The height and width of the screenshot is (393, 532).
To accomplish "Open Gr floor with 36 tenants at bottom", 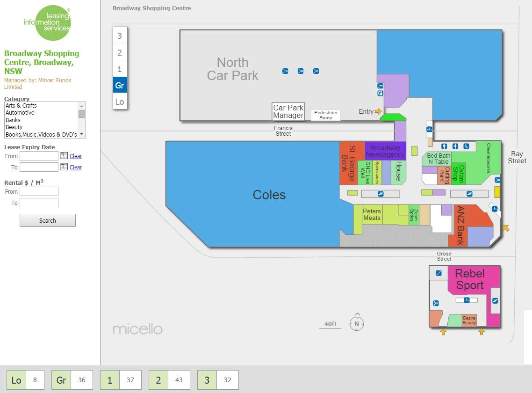I will pos(72,380).
